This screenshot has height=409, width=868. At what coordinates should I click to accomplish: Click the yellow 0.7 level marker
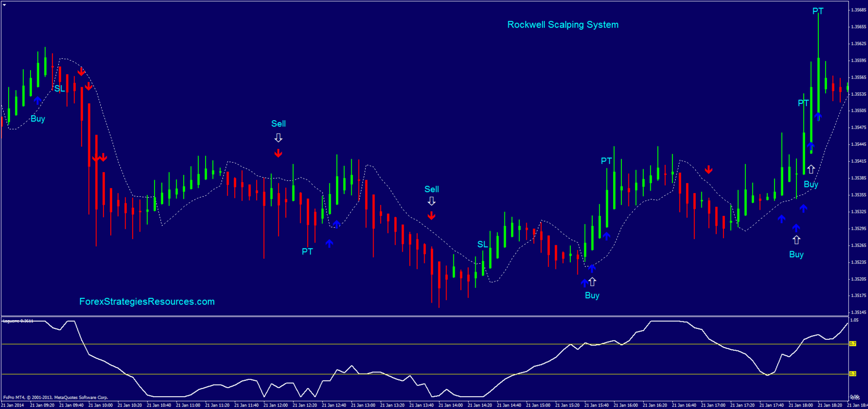[853, 344]
